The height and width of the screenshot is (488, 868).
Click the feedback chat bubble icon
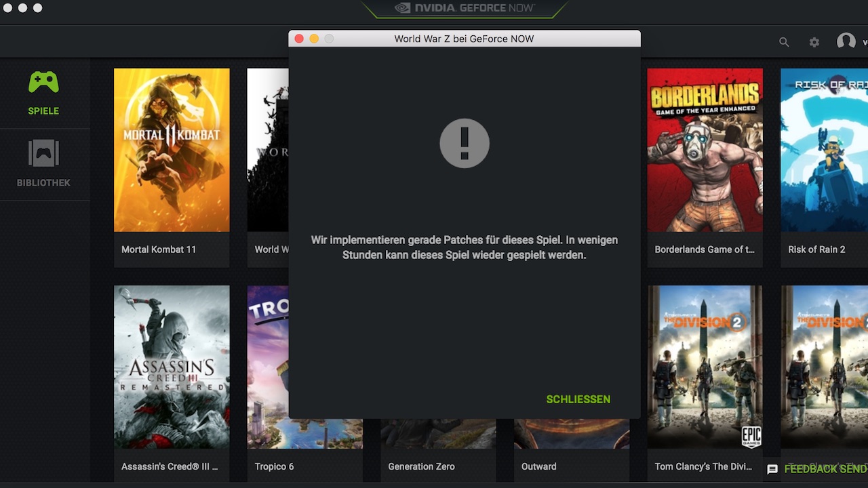pyautogui.click(x=772, y=469)
